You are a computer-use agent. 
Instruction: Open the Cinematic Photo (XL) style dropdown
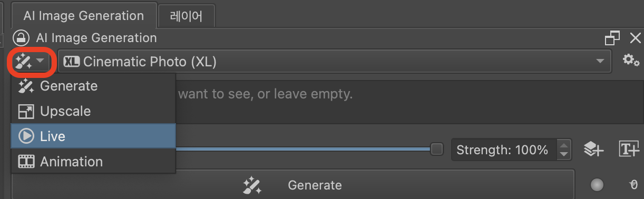click(334, 62)
